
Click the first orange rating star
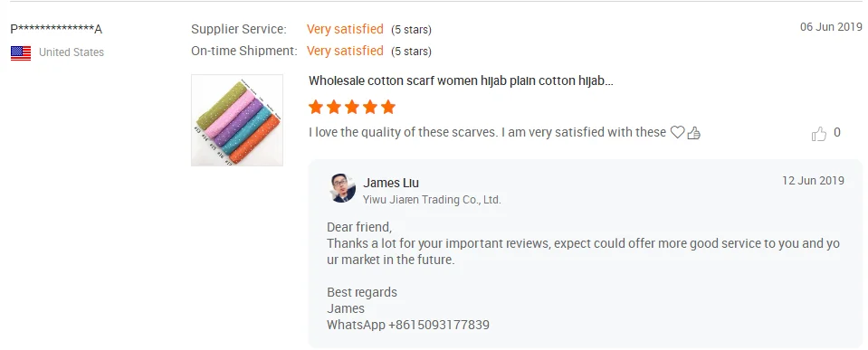(316, 107)
